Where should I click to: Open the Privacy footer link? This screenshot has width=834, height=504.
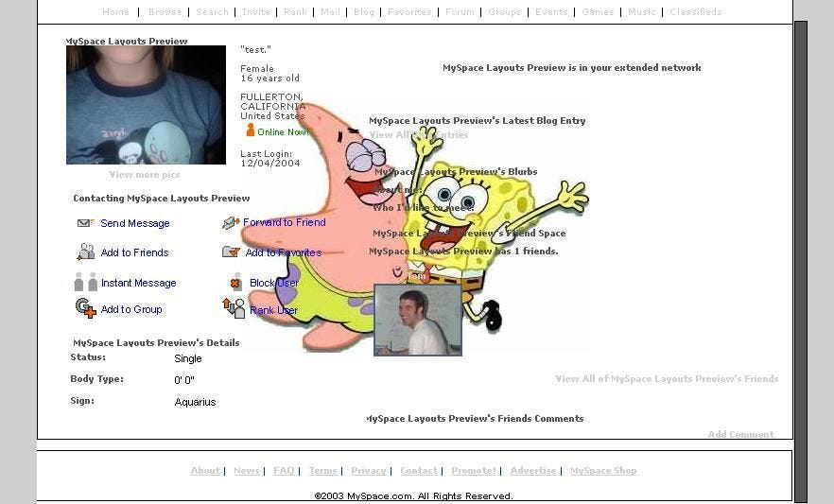pos(369,471)
